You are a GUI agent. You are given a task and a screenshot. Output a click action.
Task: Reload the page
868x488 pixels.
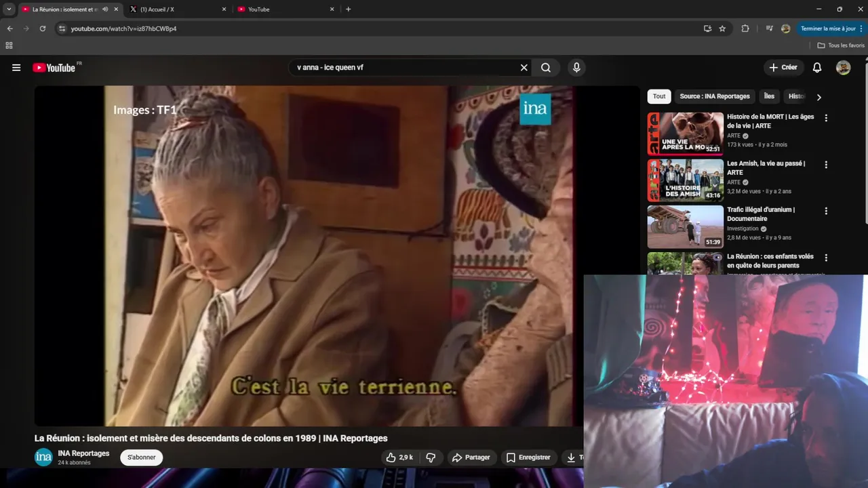(x=42, y=28)
